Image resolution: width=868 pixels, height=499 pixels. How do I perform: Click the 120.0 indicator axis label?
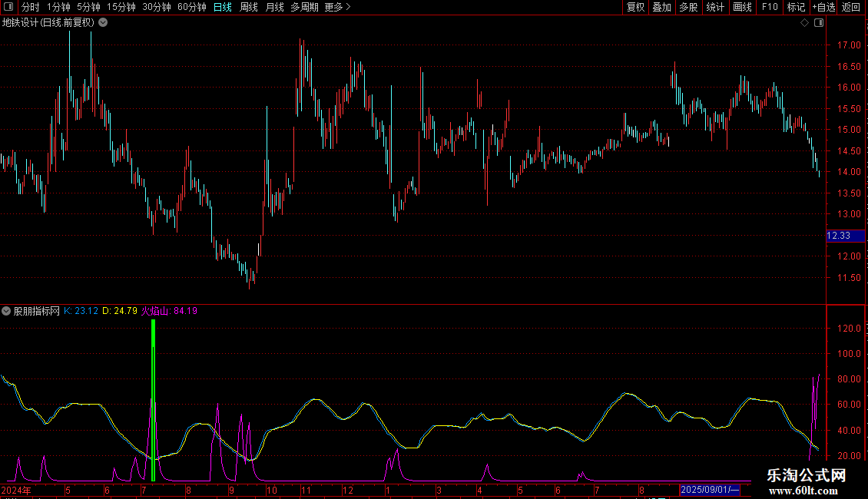849,329
